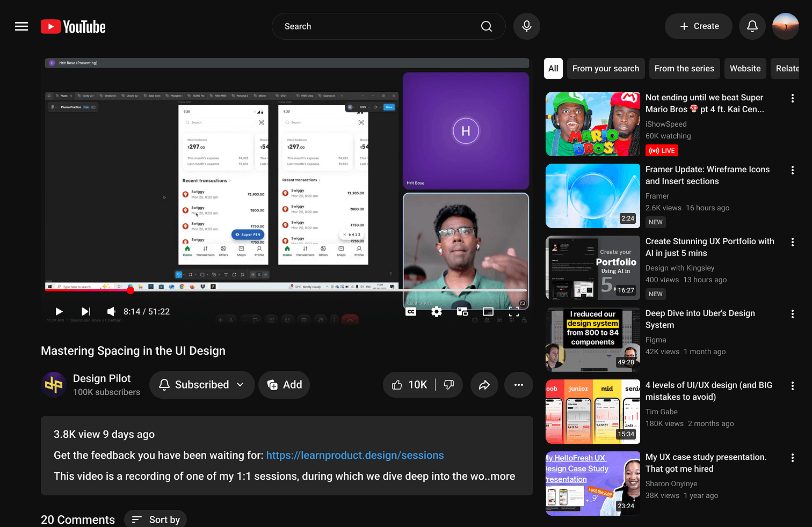Mute the video volume
The width and height of the screenshot is (812, 527).
[x=111, y=311]
